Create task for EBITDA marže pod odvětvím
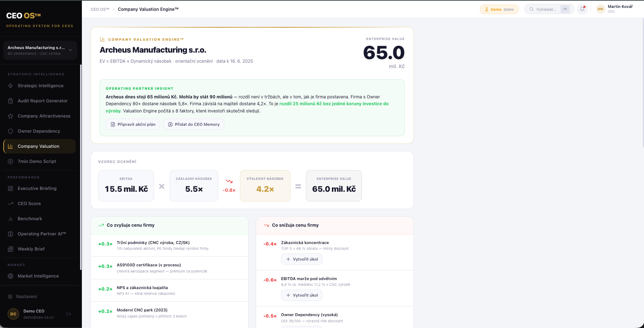644x328 pixels. 302,295
